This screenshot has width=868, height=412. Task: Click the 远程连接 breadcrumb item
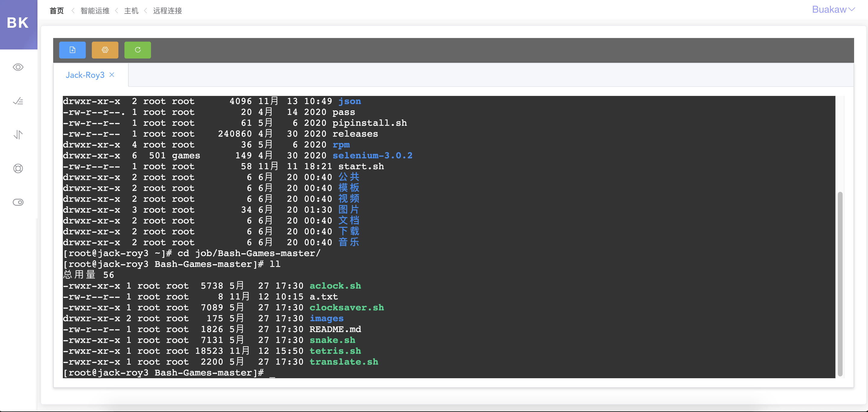point(167,11)
